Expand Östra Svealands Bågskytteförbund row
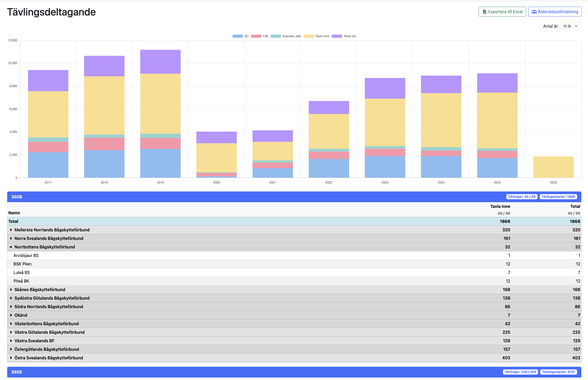Image resolution: width=588 pixels, height=380 pixels. click(11, 358)
